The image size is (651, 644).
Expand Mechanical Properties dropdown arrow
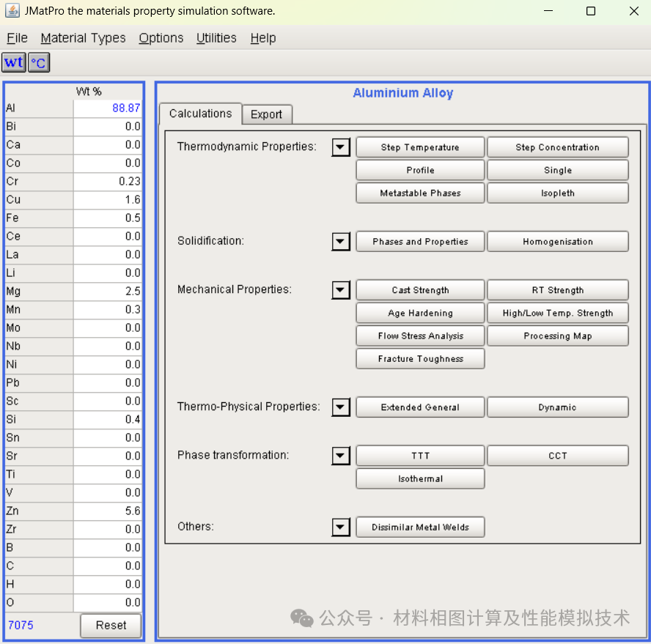click(x=340, y=290)
